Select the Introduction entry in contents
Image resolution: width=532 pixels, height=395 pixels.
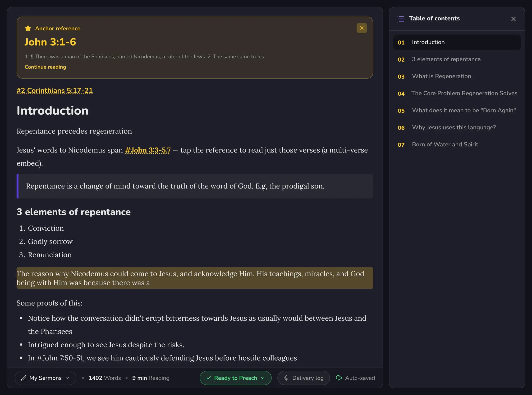(x=457, y=42)
